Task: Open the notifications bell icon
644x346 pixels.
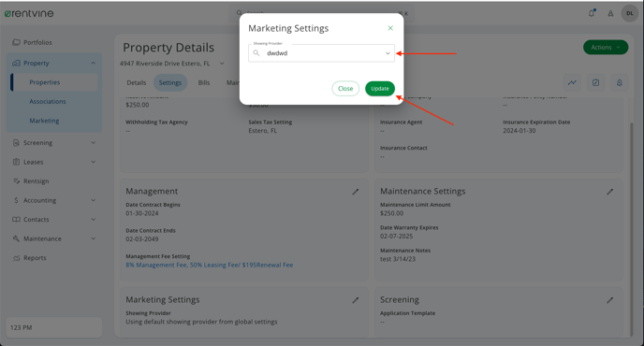Action: point(592,13)
